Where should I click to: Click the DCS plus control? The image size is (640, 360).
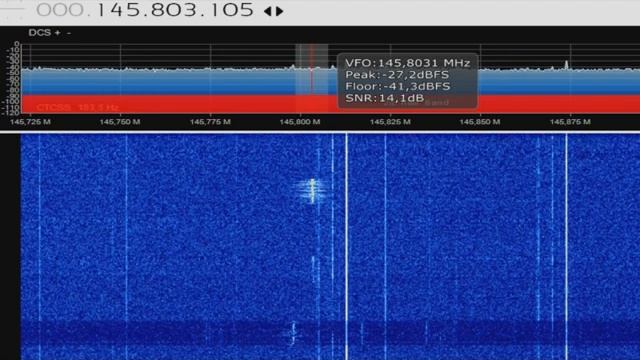point(58,33)
